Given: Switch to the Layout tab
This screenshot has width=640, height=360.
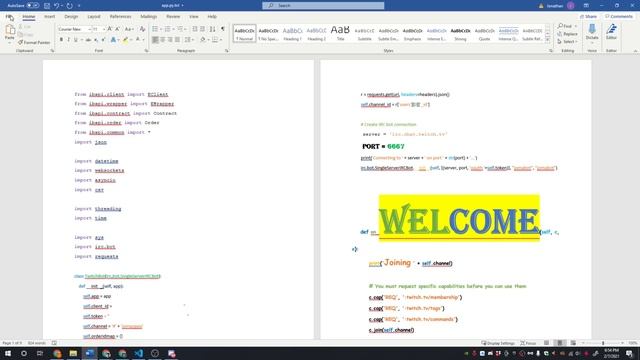Looking at the screenshot, I should (x=94, y=17).
